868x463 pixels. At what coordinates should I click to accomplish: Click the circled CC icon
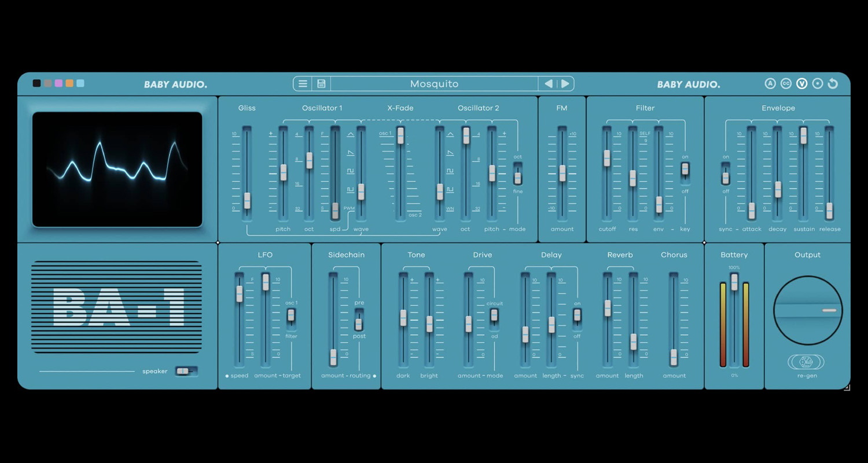pos(786,83)
